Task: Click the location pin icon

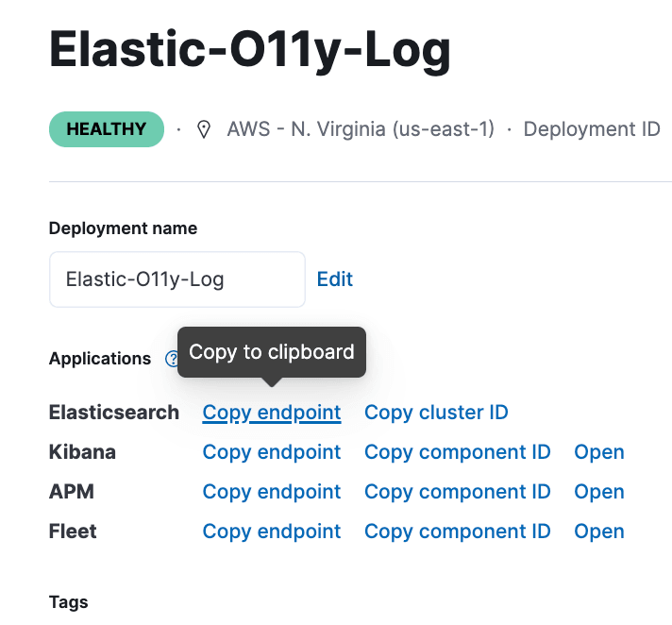Action: click(x=204, y=129)
